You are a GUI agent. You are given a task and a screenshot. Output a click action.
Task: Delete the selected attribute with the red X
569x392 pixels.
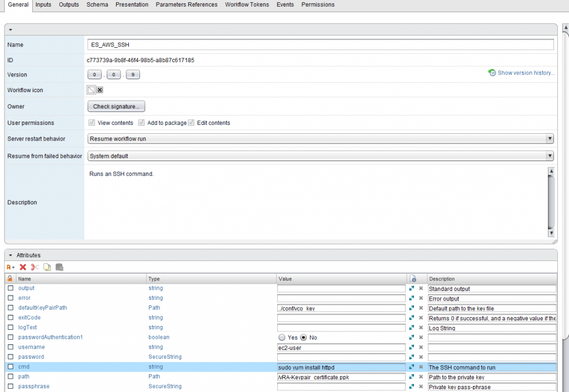click(22, 267)
